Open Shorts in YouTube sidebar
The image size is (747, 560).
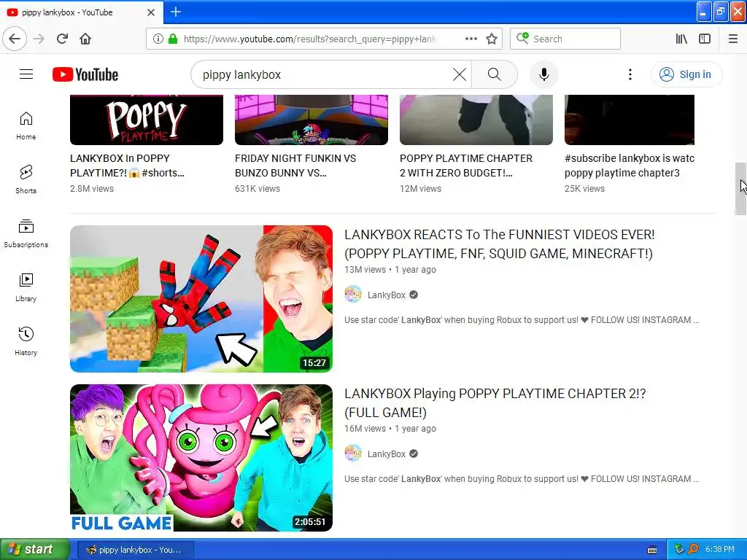pyautogui.click(x=26, y=179)
